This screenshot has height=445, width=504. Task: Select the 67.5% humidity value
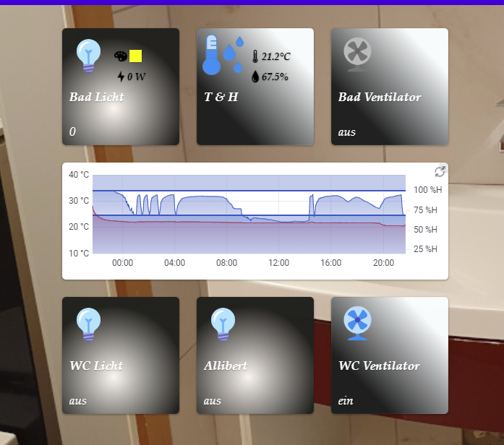(275, 77)
